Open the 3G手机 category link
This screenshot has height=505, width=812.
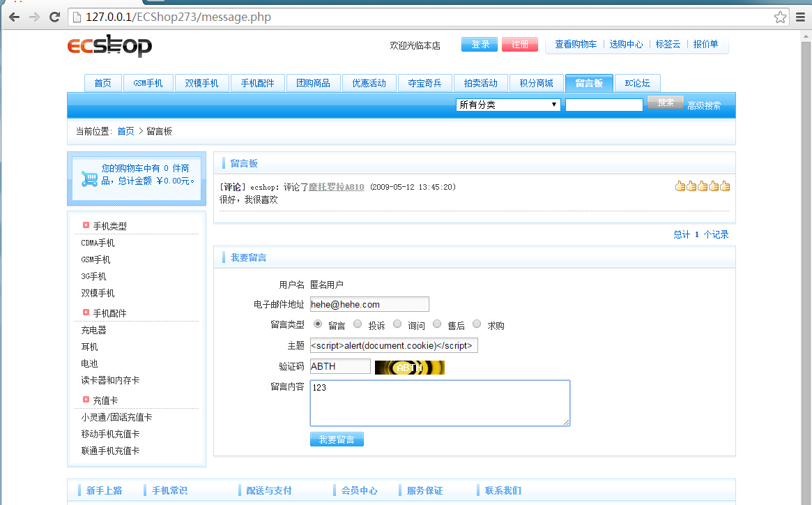click(x=93, y=276)
